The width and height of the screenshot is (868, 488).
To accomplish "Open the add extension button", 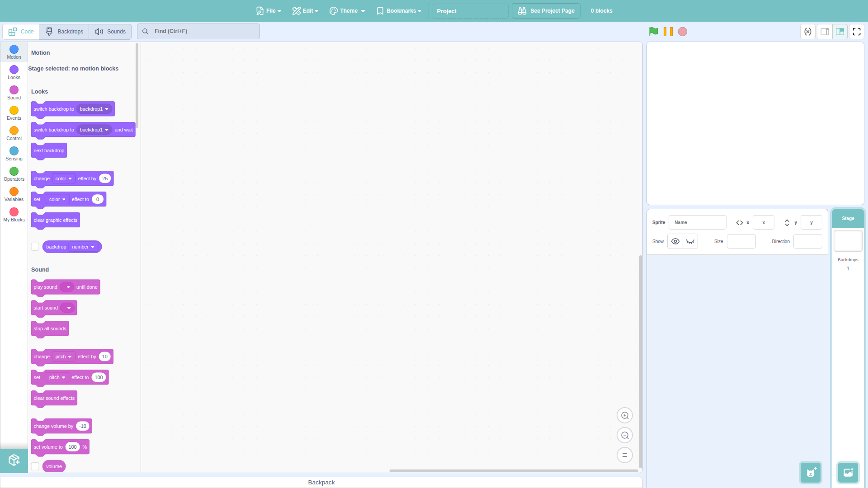I will click(x=14, y=460).
